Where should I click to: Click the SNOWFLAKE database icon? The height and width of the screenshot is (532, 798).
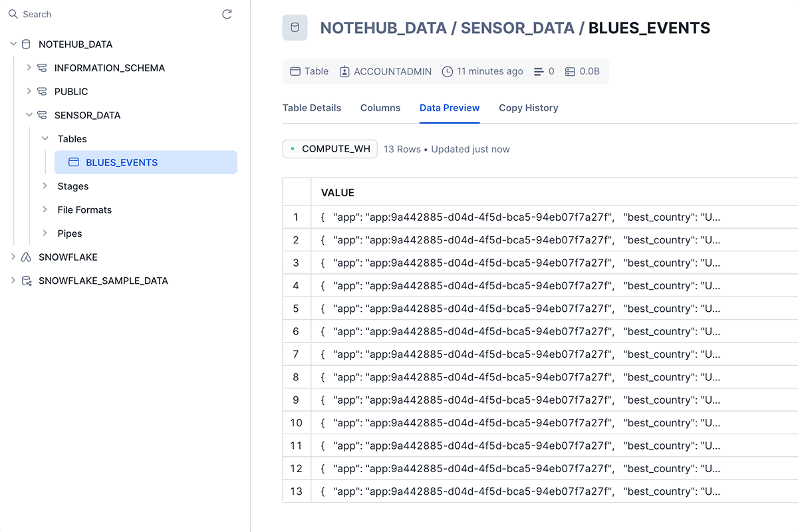26,257
